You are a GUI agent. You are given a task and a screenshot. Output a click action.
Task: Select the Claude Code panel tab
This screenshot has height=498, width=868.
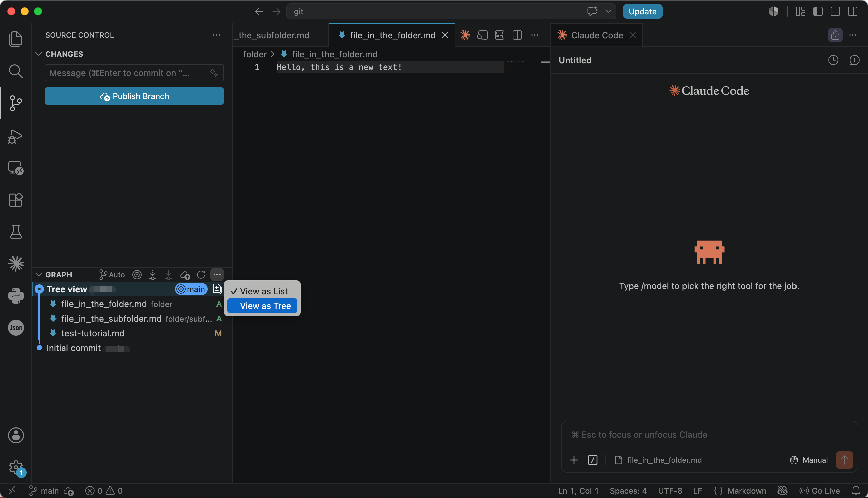pyautogui.click(x=597, y=35)
